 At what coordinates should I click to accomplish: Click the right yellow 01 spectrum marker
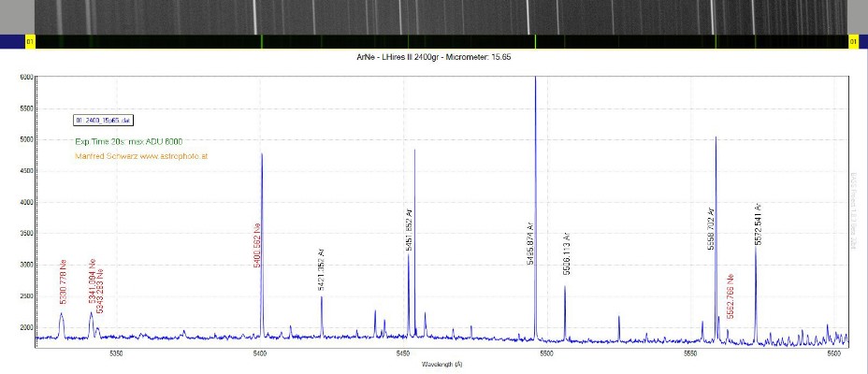click(x=853, y=41)
